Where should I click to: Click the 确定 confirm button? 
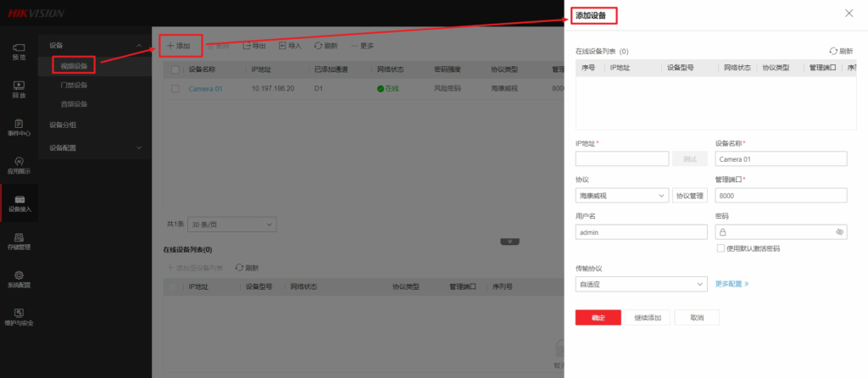[x=598, y=318]
